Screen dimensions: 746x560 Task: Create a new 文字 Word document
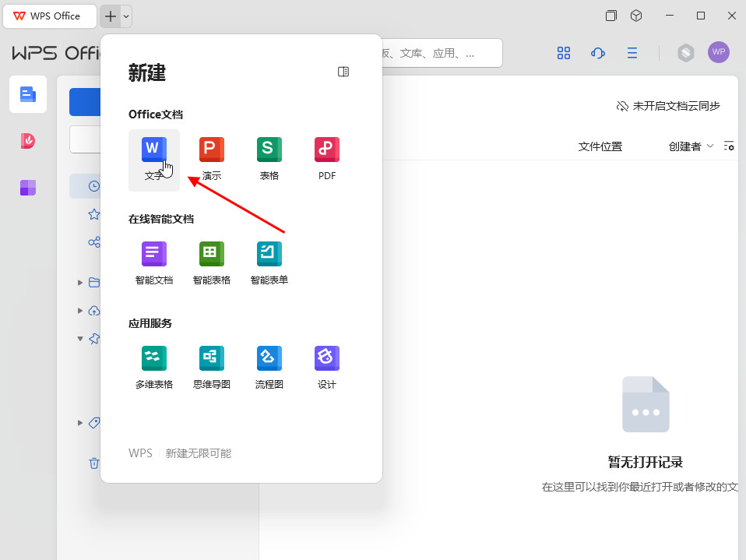coord(154,159)
